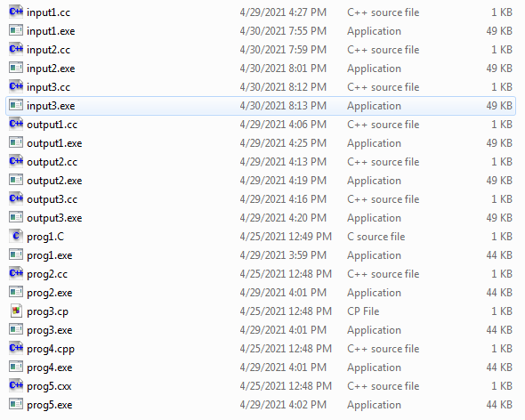
Task: Select file name prog1.C
Action: [x=45, y=237]
